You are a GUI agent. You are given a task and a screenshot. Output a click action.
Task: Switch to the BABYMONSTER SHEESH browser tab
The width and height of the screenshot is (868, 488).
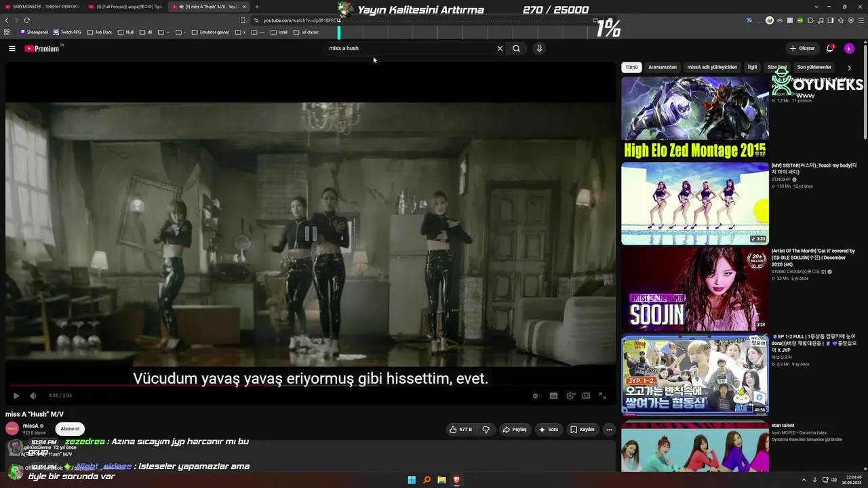click(42, 7)
